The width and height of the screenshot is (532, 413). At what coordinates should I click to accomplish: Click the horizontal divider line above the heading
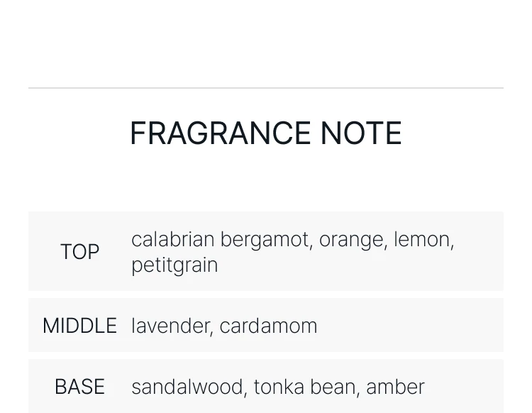tap(266, 88)
